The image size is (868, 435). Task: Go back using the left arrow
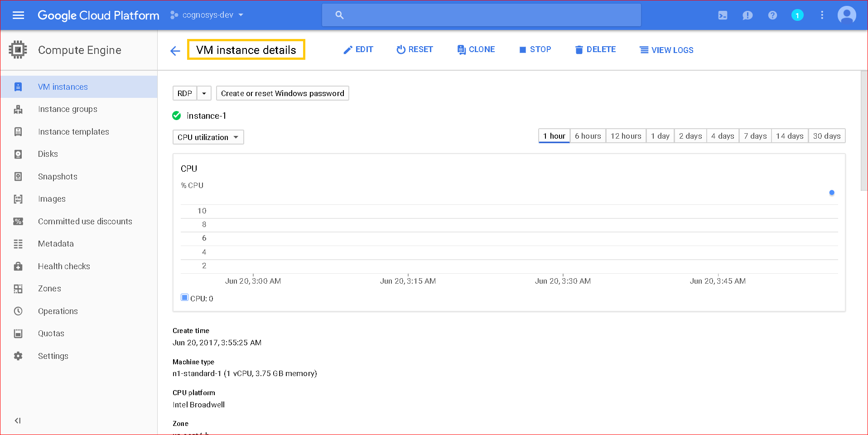tap(175, 51)
